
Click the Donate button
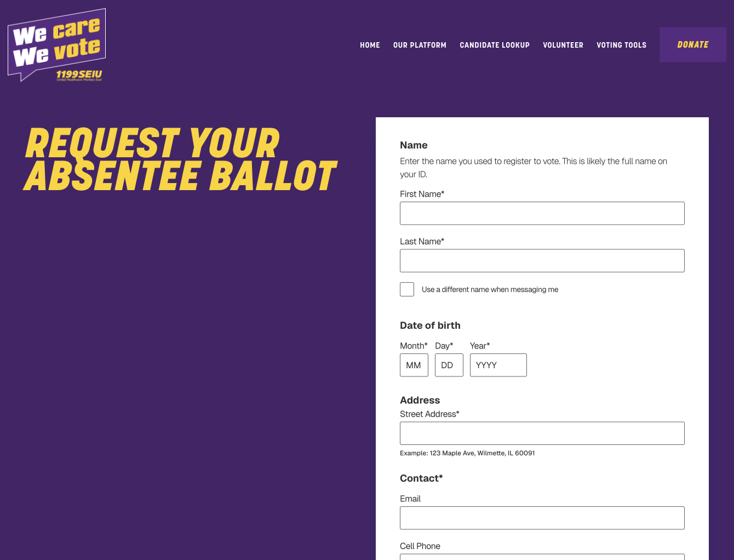tap(693, 44)
